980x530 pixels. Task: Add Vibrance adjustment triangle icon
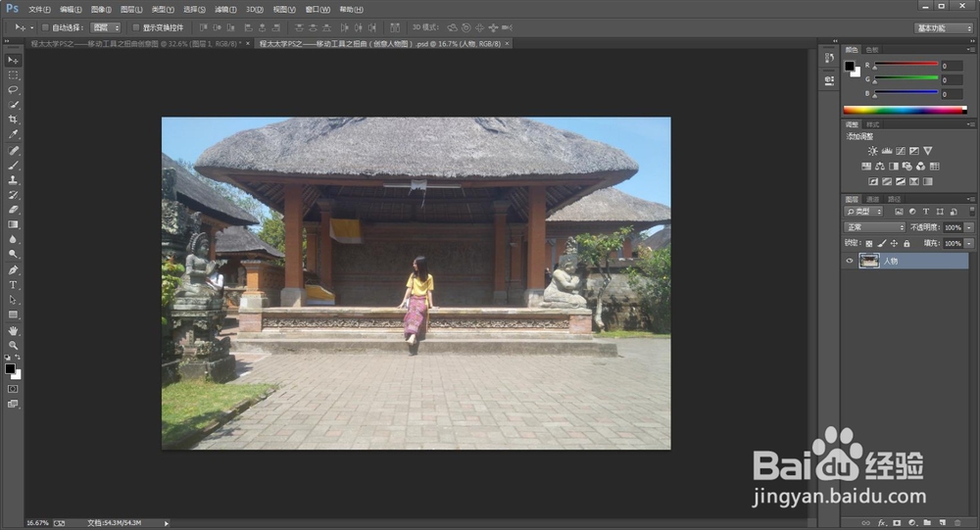point(927,151)
